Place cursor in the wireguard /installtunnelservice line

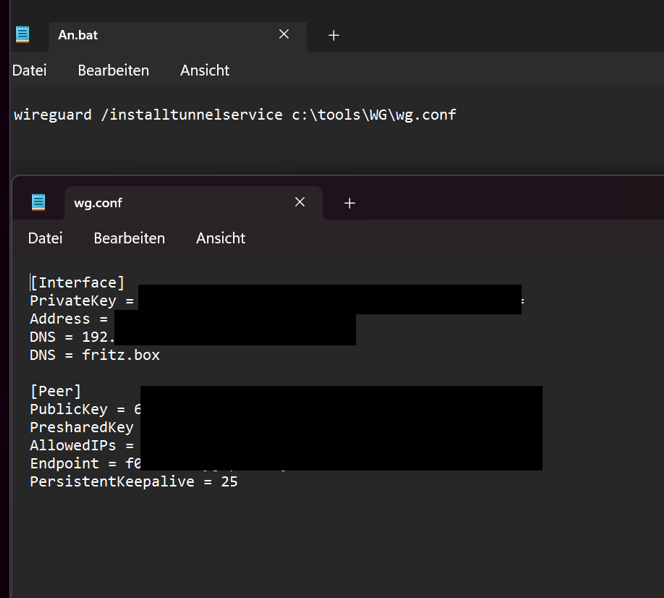pos(234,115)
